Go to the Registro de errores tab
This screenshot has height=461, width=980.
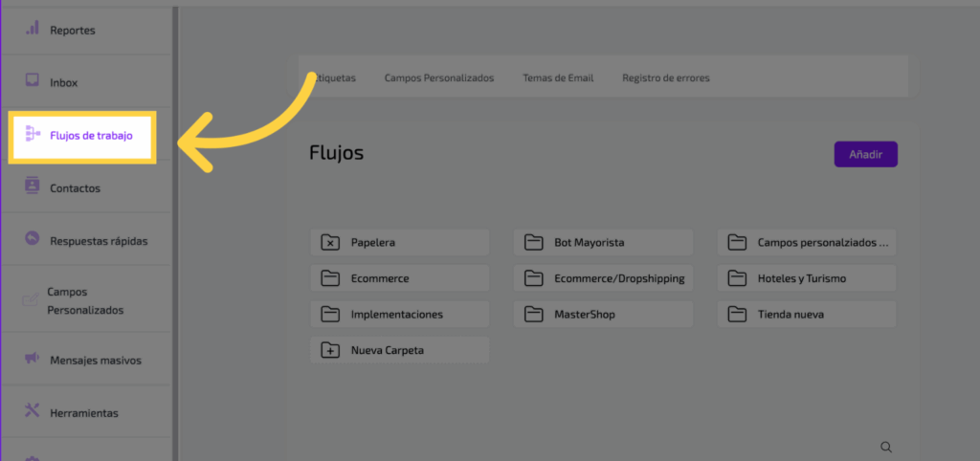click(x=666, y=77)
